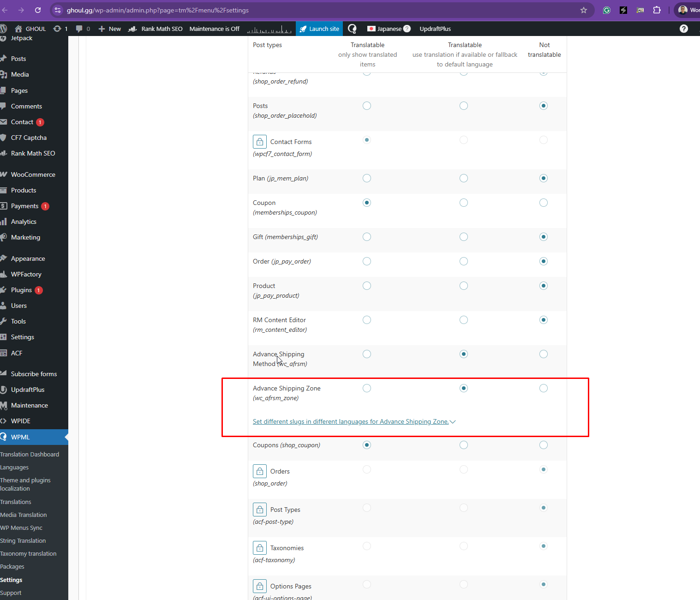The width and height of the screenshot is (700, 600).
Task: Open the New content menu
Action: 110,29
